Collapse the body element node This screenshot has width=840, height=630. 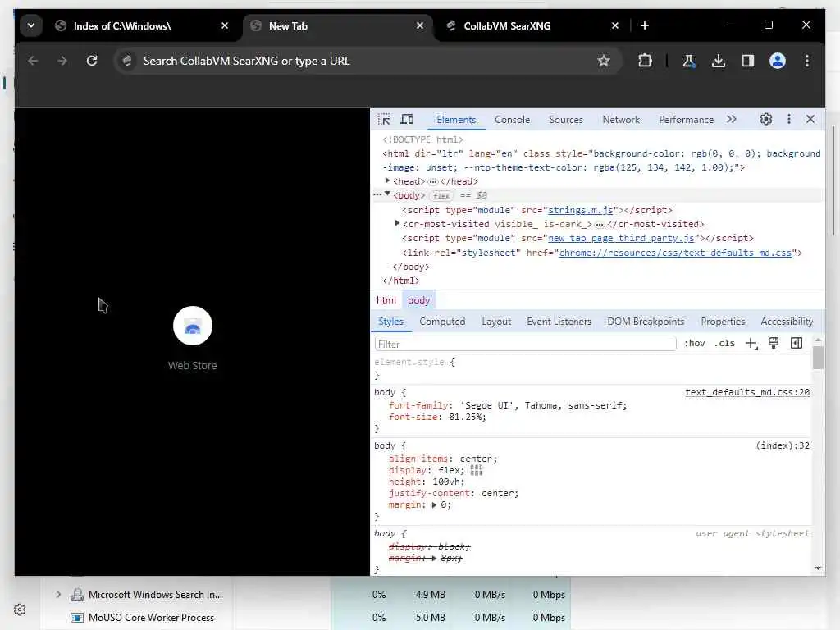(387, 194)
